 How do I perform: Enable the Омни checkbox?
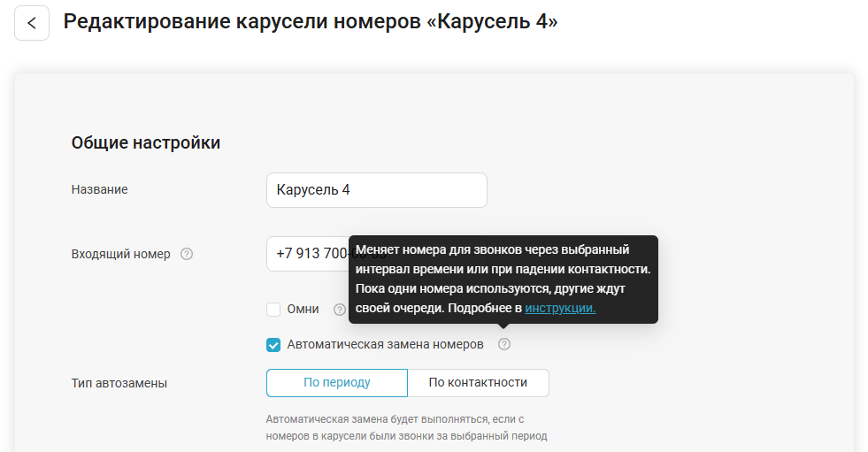click(273, 310)
